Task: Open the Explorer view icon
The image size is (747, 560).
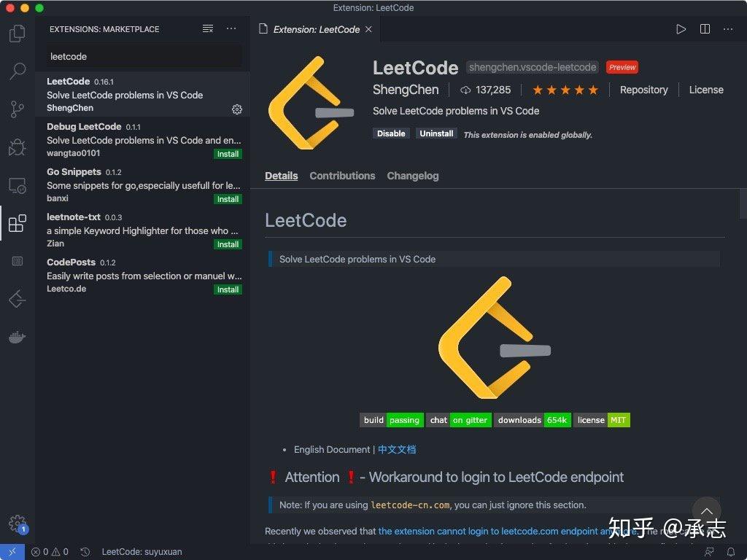Action: [x=18, y=34]
